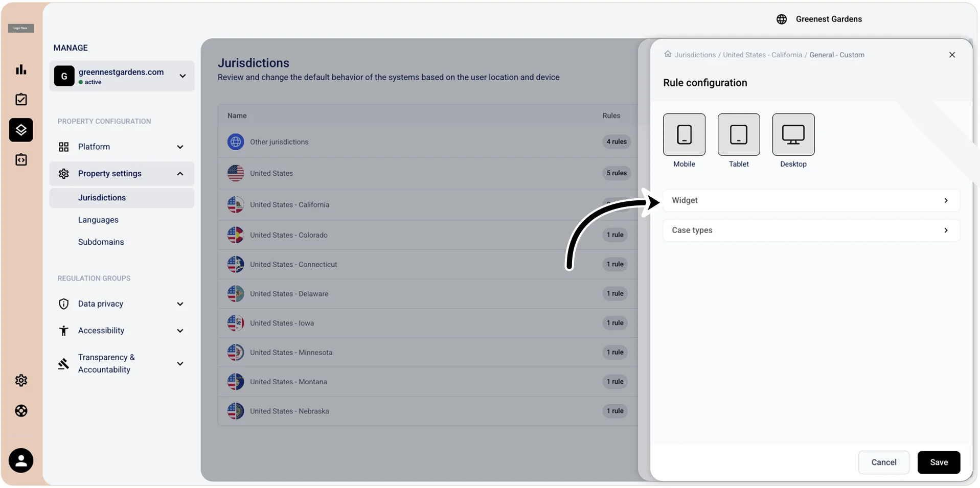Image resolution: width=980 pixels, height=488 pixels.
Task: Open the code calendar icon in sidebar
Action: pyautogui.click(x=21, y=160)
